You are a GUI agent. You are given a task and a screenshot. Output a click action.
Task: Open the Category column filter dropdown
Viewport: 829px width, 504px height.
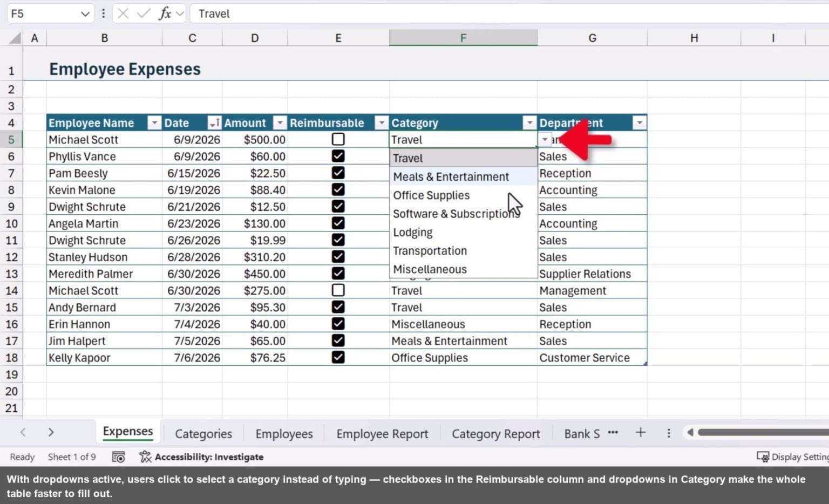click(x=529, y=123)
